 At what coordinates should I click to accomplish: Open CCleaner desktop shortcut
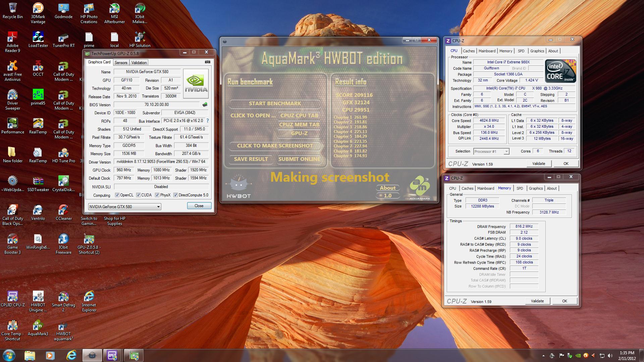pos(63,213)
